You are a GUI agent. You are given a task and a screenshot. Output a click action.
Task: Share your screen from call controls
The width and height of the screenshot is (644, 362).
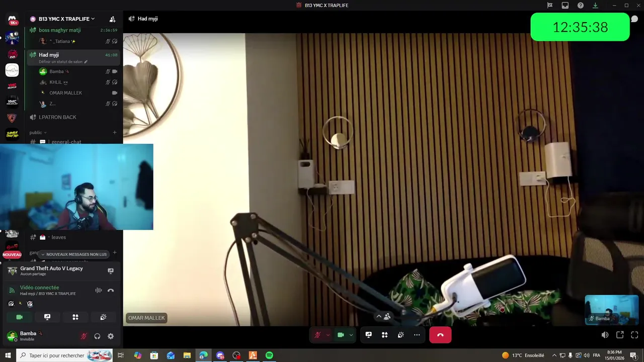(x=369, y=335)
